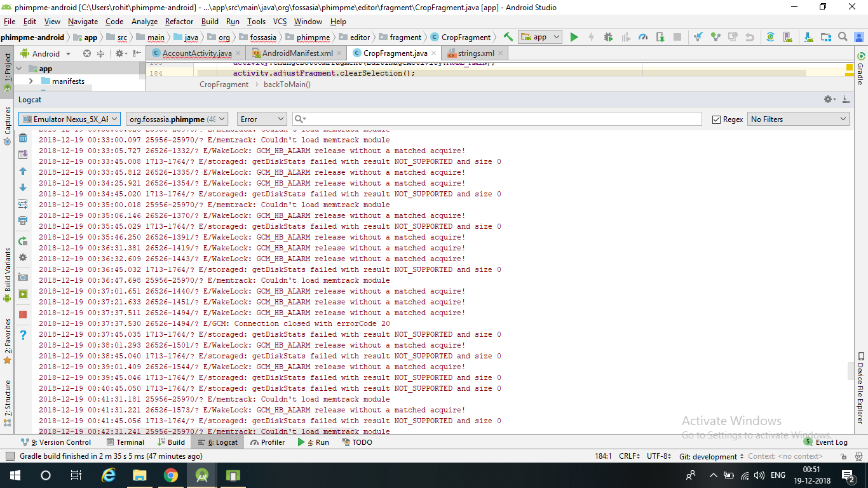Switch to the Terminal tool window
This screenshot has width=868, height=488.
tap(126, 442)
